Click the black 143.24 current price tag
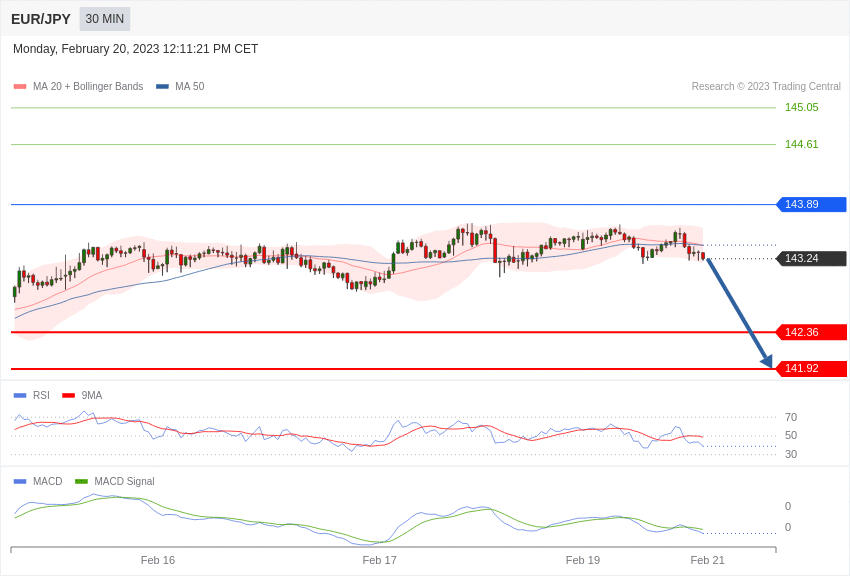850x576 pixels. tap(812, 258)
